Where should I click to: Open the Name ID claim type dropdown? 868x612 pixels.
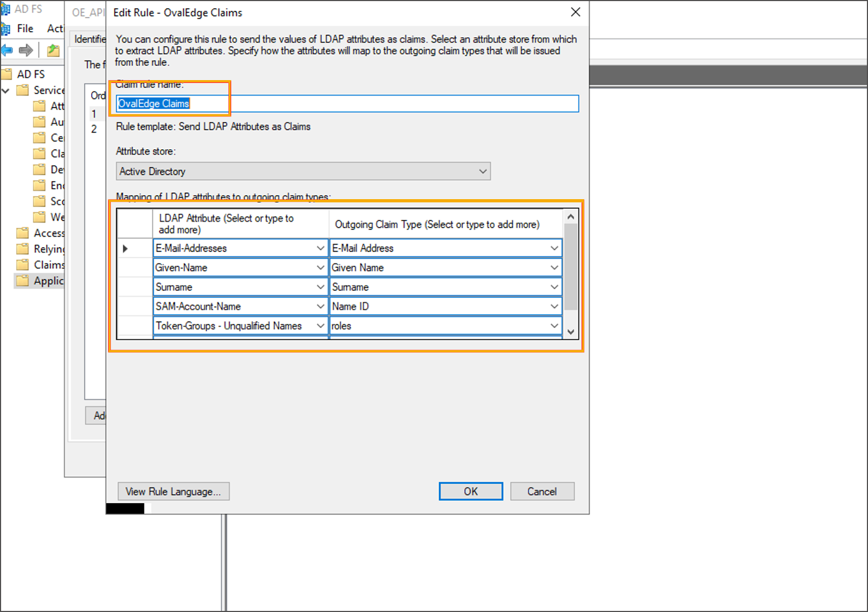pyautogui.click(x=554, y=306)
